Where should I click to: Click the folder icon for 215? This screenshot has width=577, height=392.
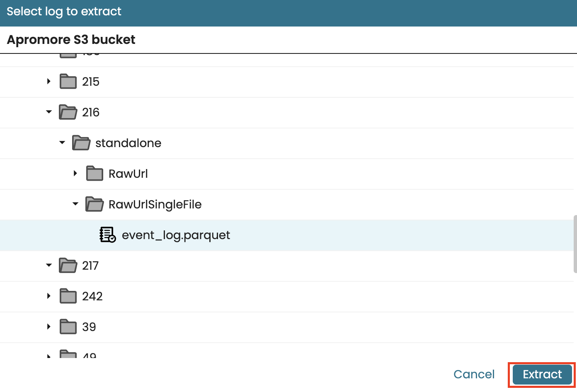click(68, 82)
